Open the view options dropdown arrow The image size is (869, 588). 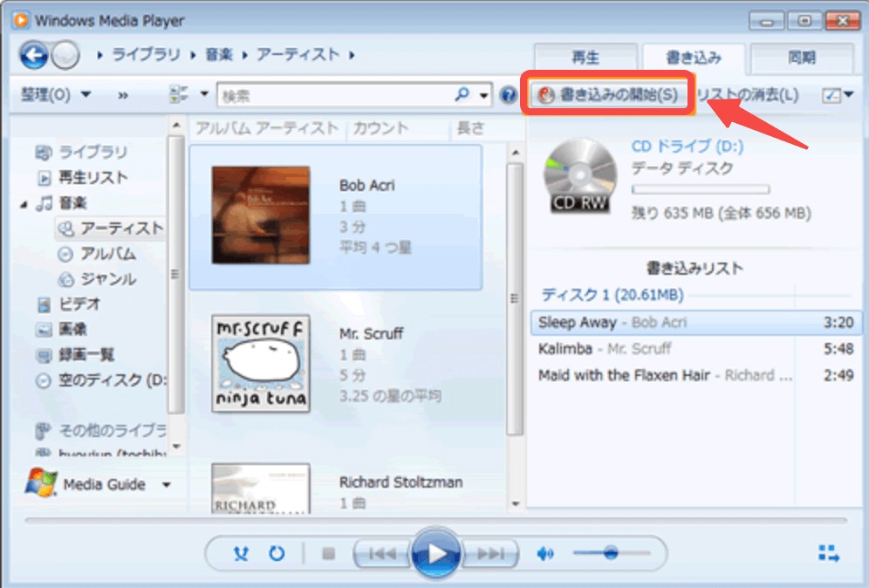point(204,93)
